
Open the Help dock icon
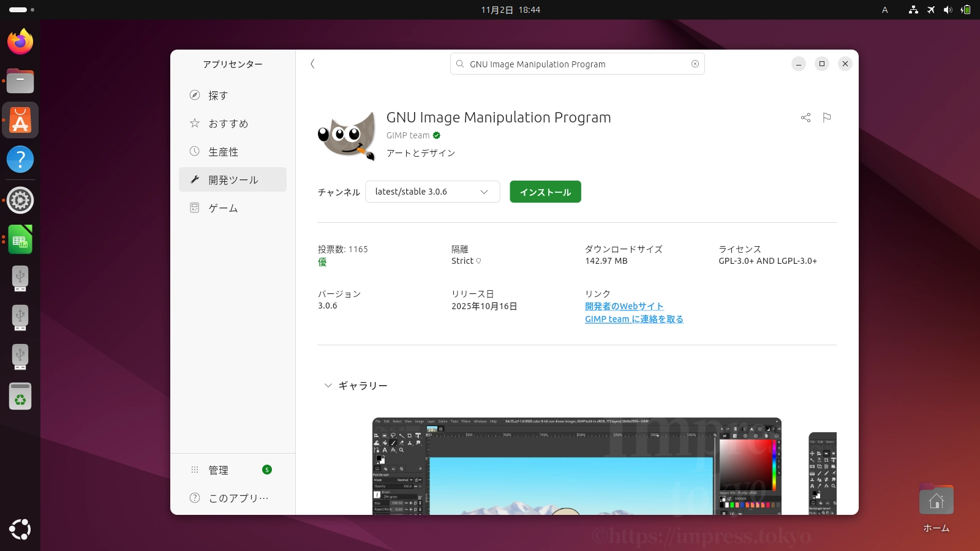[x=20, y=159]
